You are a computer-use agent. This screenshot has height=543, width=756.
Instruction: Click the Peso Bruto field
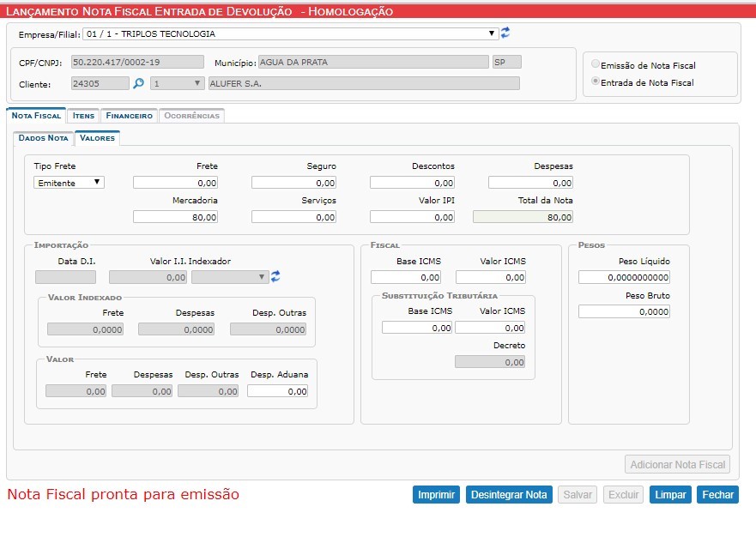(625, 311)
